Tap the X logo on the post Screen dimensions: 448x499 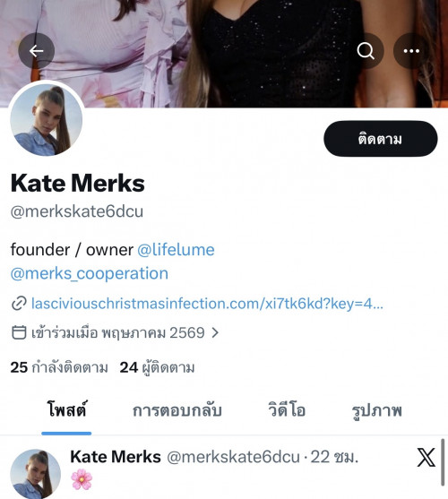pos(426,457)
